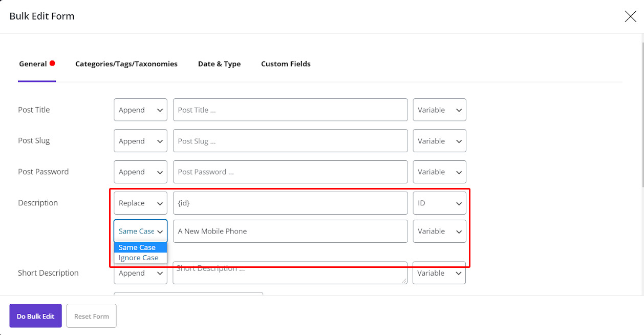The width and height of the screenshot is (644, 335).
Task: Open the Post Title Append operator dropdown
Action: coord(140,110)
